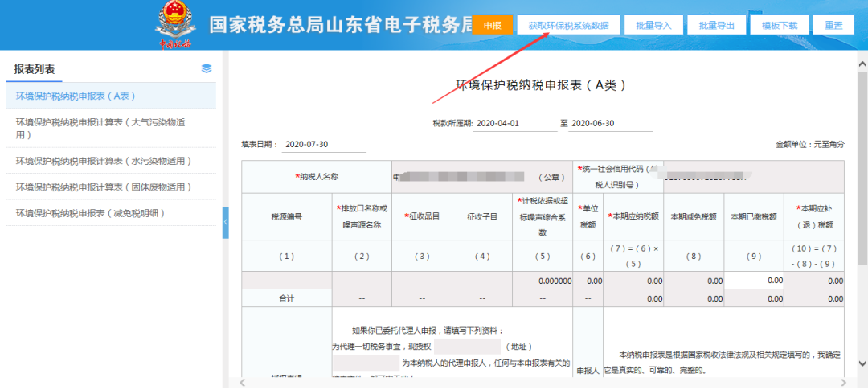Click 获取环保税系统数据 button
This screenshot has height=390, width=868.
[x=568, y=25]
